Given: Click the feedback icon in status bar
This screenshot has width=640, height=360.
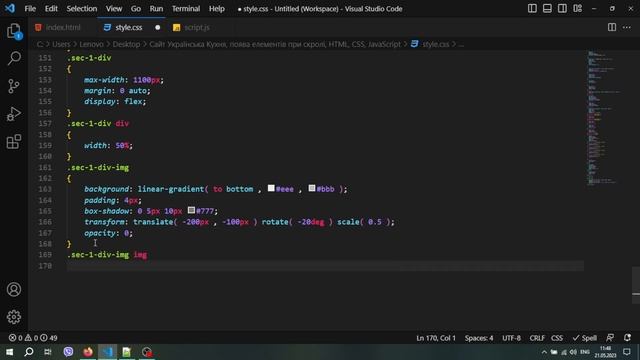Looking at the screenshot, I should 610,338.
